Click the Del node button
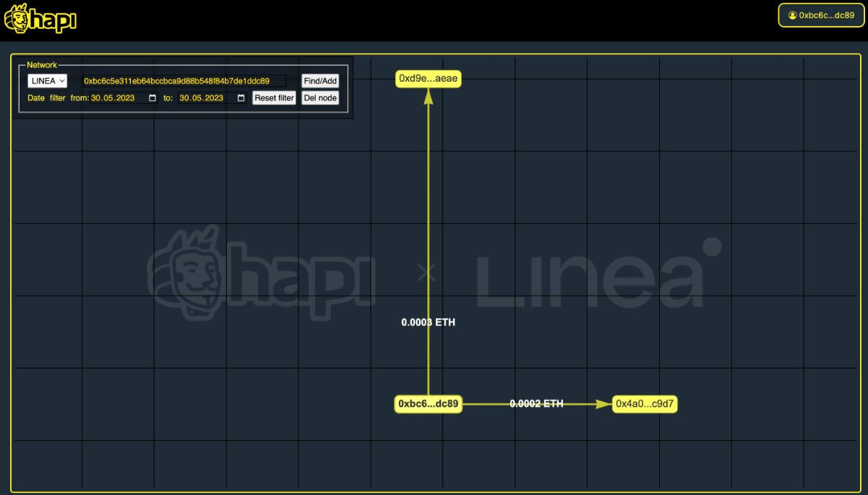The height and width of the screenshot is (495, 868). [x=320, y=98]
